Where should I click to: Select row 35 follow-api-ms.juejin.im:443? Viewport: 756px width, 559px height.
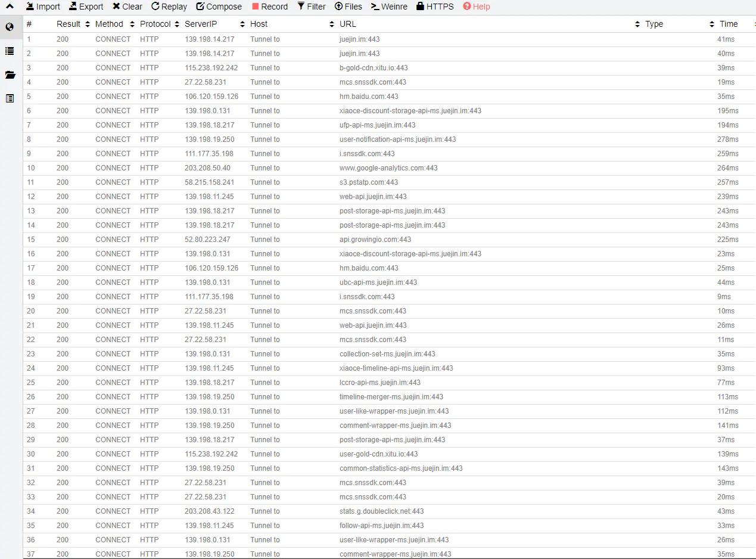click(x=389, y=526)
